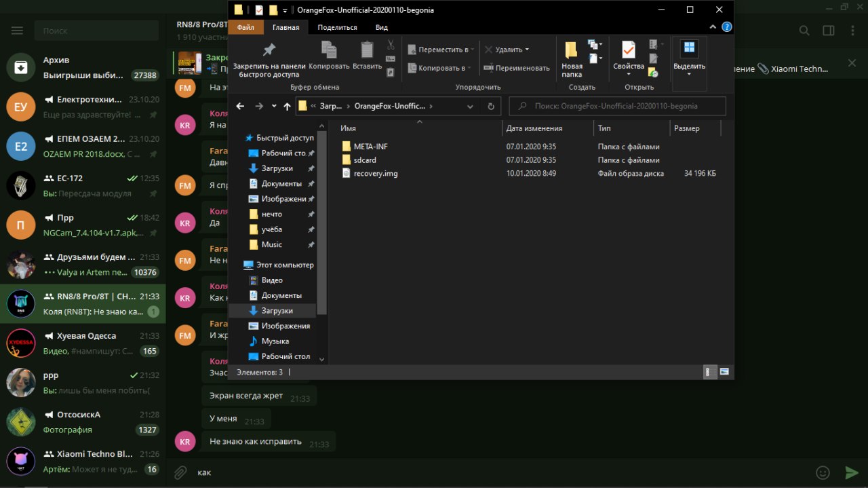Refresh the Explorer folder view
Viewport: 868px width, 488px height.
click(491, 106)
